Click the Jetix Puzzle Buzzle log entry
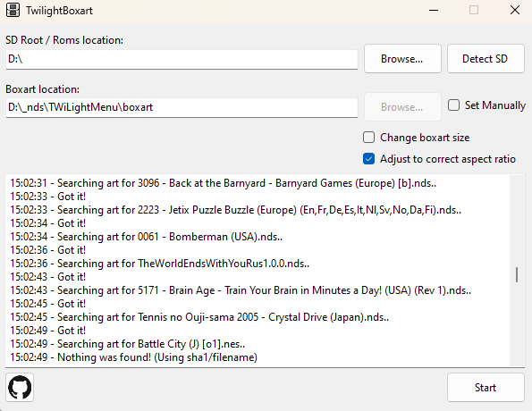The width and height of the screenshot is (532, 411). pyautogui.click(x=235, y=210)
